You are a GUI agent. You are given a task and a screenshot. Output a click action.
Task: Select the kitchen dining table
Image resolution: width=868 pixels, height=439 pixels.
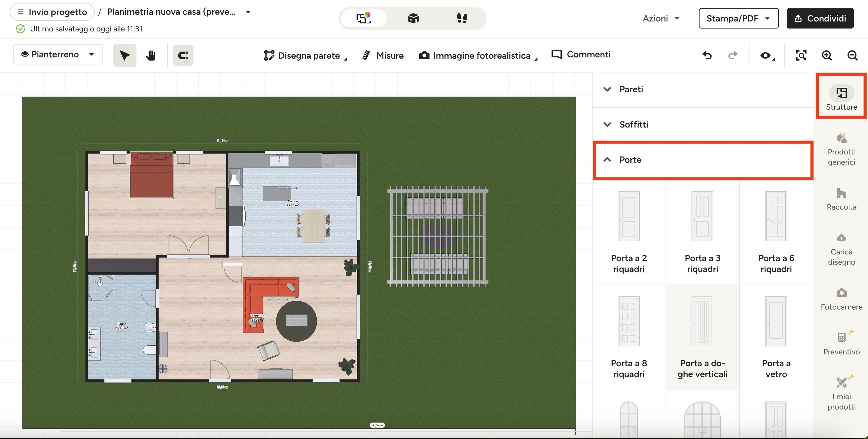pyautogui.click(x=313, y=226)
